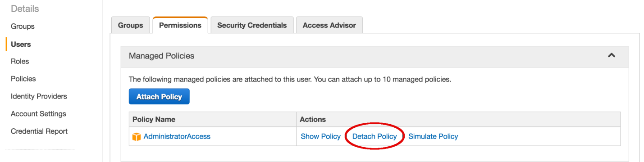Click the Show Policy link
This screenshot has width=644, height=162.
coord(321,136)
